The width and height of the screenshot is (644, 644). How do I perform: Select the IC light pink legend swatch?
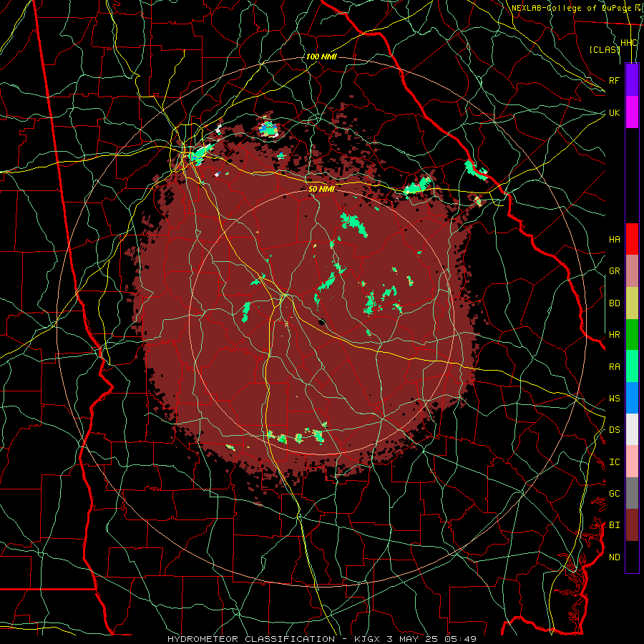pyautogui.click(x=632, y=462)
